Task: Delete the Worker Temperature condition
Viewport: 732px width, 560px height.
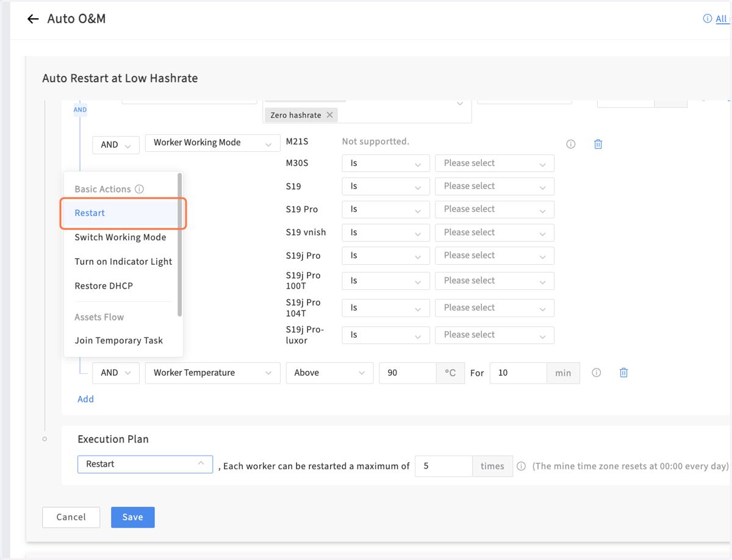Action: (x=623, y=373)
